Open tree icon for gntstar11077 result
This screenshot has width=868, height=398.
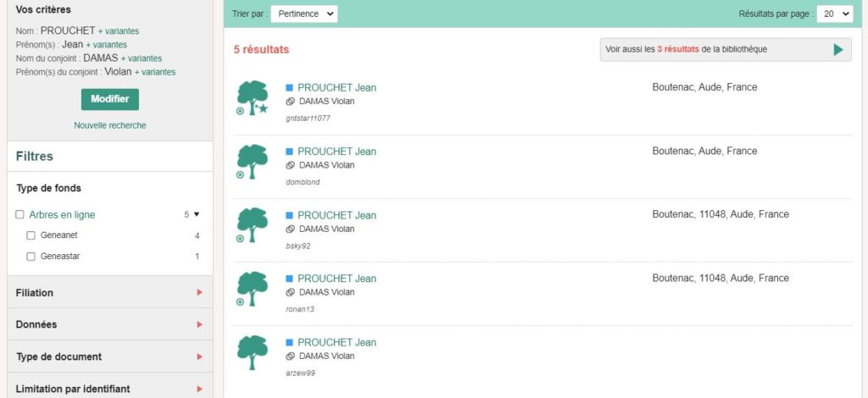click(x=252, y=98)
